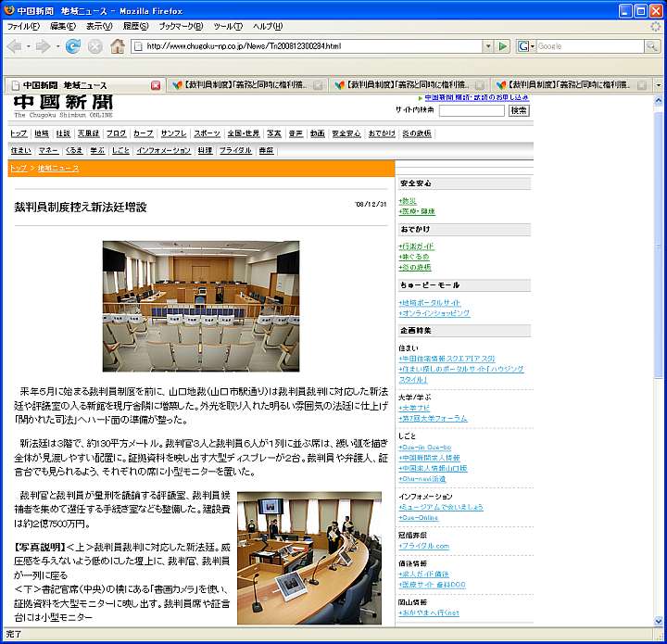Open the ツール(T) menu
This screenshot has width=667, height=644.
pyautogui.click(x=227, y=26)
